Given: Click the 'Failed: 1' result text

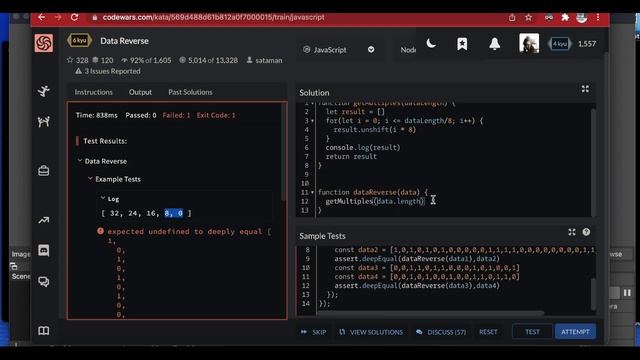Looking at the screenshot, I should 176,116.
